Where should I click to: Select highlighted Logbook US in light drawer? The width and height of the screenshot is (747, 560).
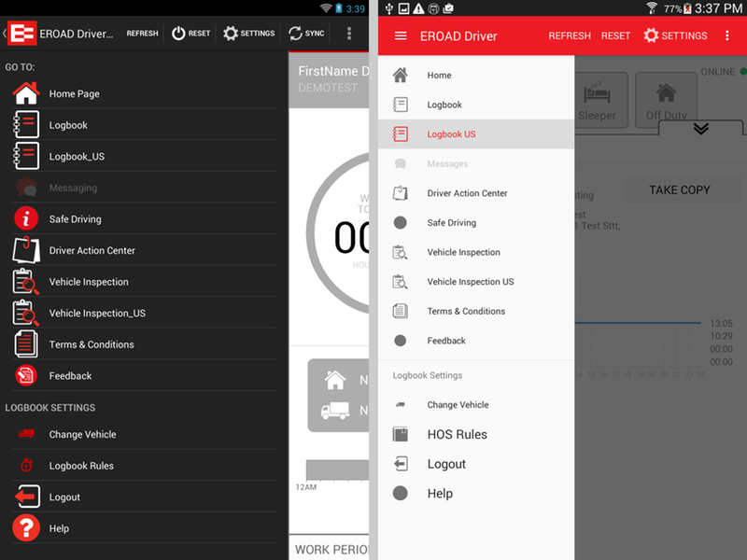(476, 134)
